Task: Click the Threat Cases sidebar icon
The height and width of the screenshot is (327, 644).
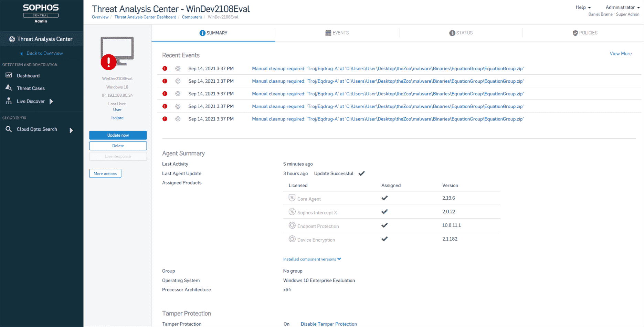Action: pos(9,88)
